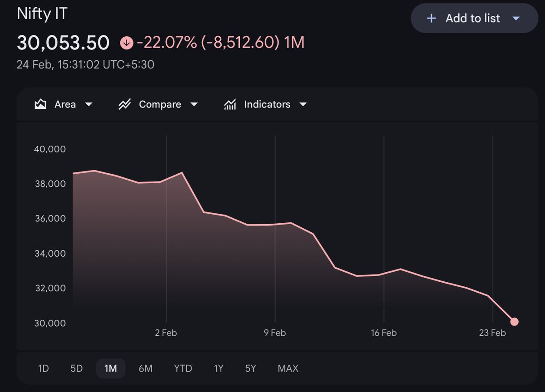Click the -22.07% (-8,512.60) 1M change text

(220, 43)
